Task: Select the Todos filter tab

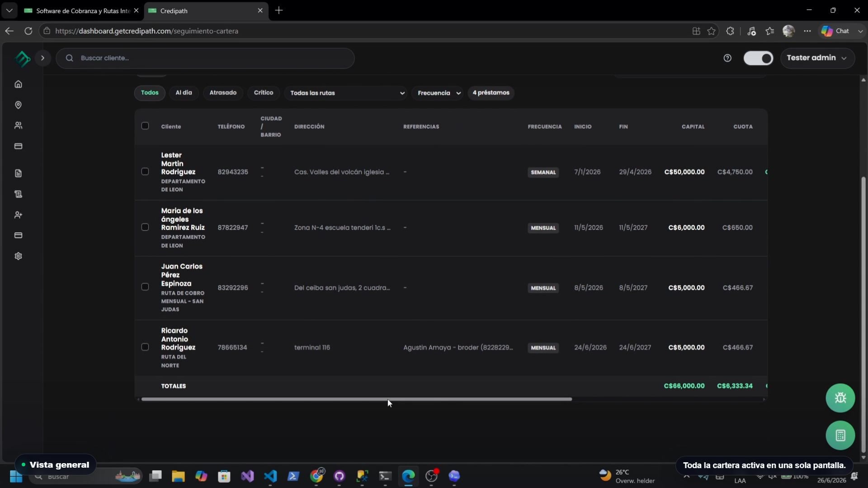Action: coord(150,93)
